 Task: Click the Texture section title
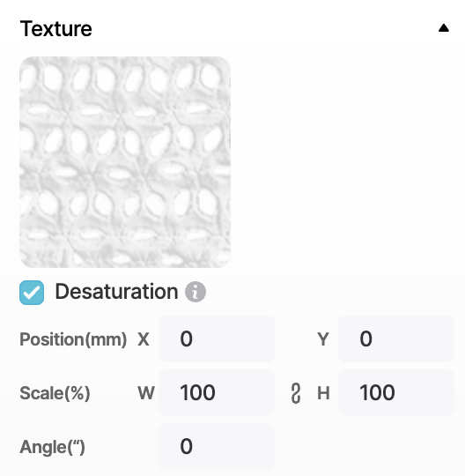pos(56,29)
